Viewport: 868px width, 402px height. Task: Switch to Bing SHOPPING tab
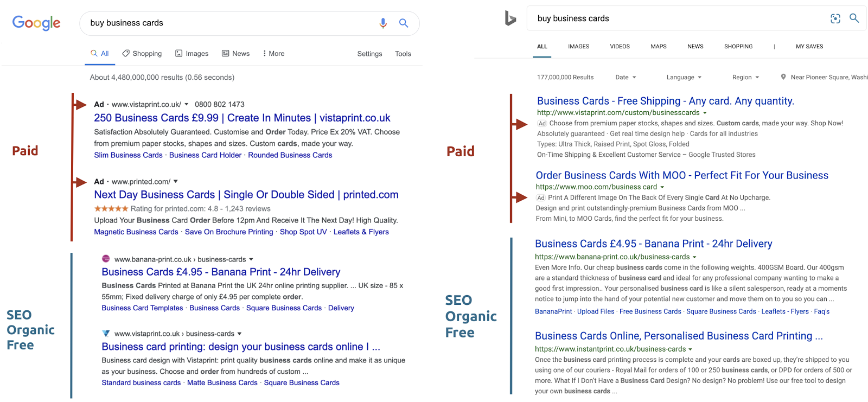[738, 47]
